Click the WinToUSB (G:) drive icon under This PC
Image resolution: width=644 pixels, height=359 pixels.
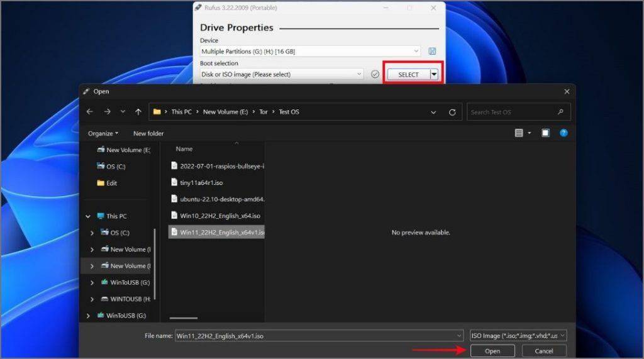pyautogui.click(x=105, y=282)
